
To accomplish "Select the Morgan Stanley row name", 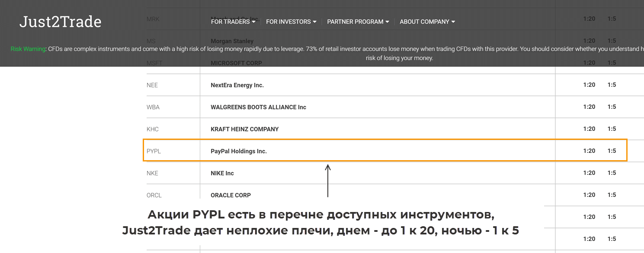I will (x=232, y=41).
